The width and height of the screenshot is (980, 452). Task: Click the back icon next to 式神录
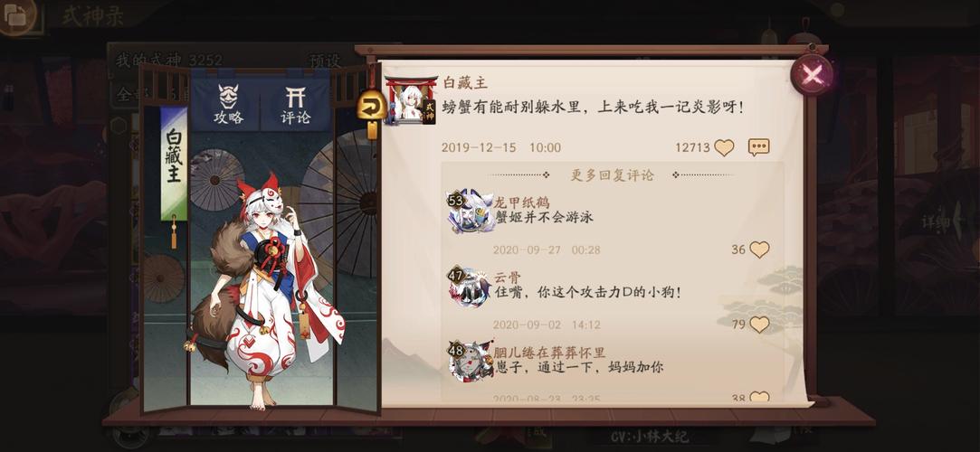click(18, 16)
